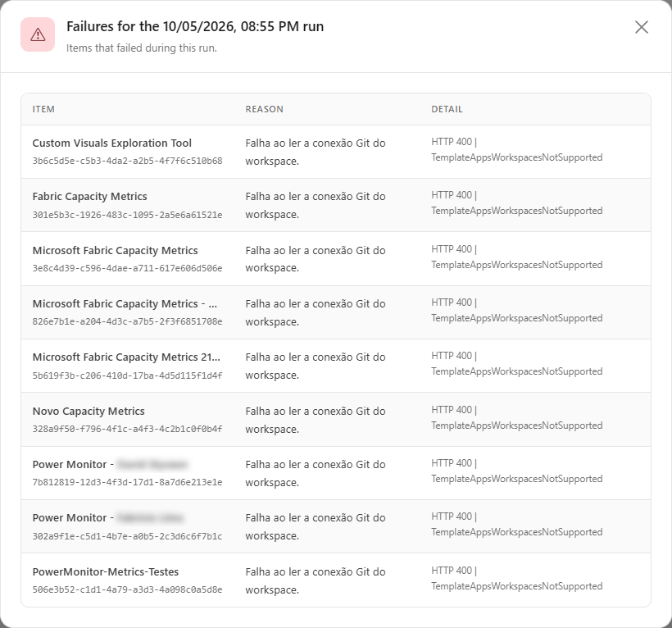The image size is (672, 628).
Task: Select 'Novo Capacity Metrics' item name
Action: click(89, 411)
